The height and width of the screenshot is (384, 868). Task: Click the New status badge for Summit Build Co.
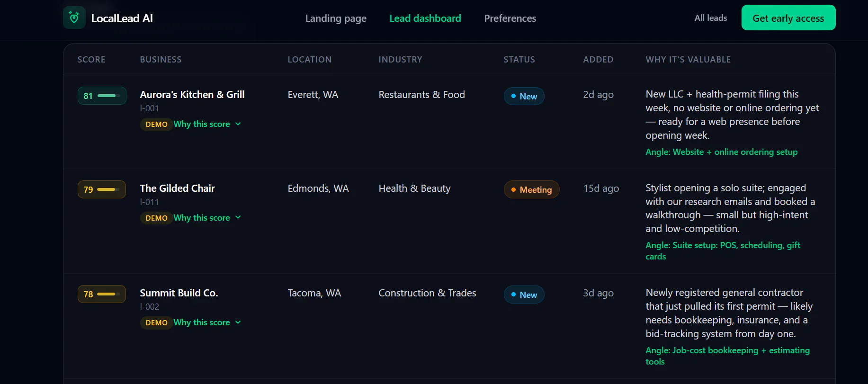(524, 295)
